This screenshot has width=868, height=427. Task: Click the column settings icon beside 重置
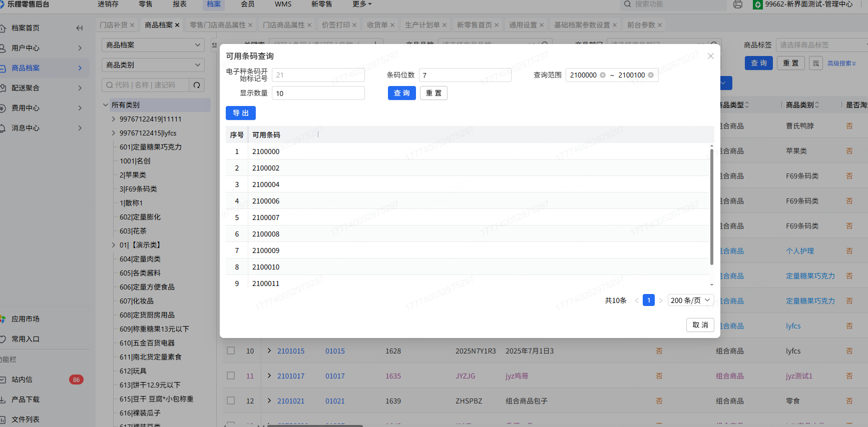[x=815, y=63]
